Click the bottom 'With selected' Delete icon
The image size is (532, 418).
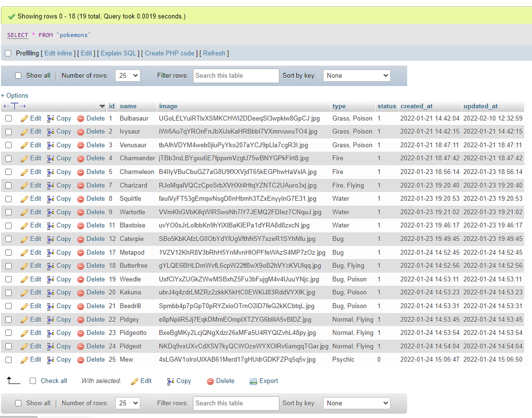point(210,382)
